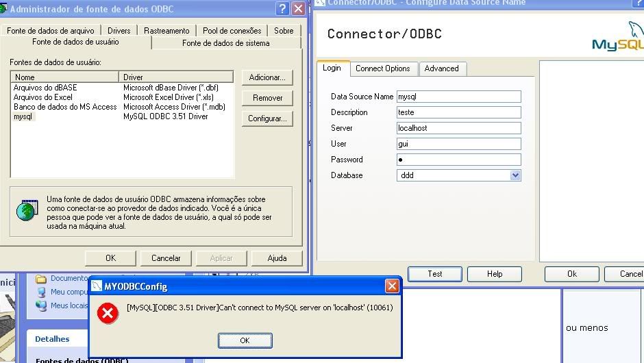Switch to the Fonte de dados de arquivo tab

tap(51, 31)
